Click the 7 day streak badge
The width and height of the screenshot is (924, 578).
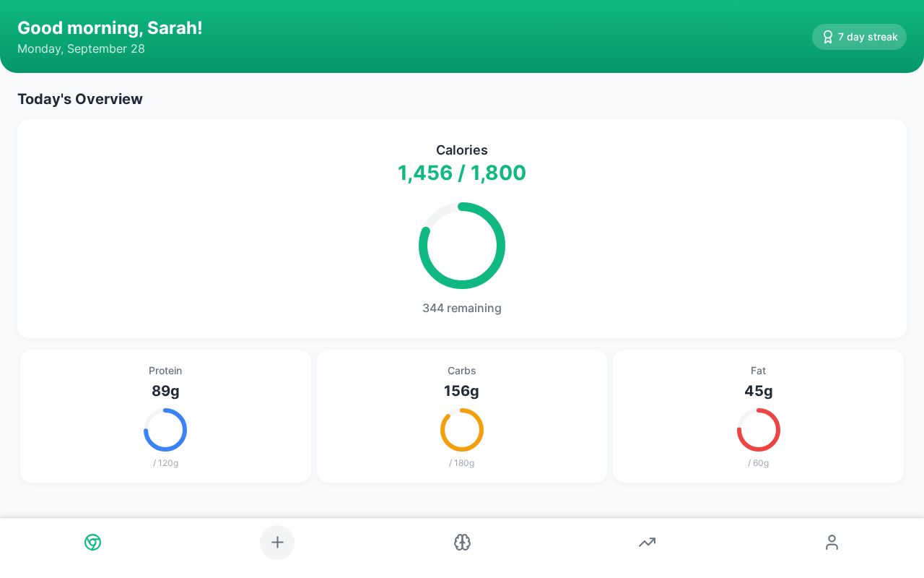click(x=859, y=37)
